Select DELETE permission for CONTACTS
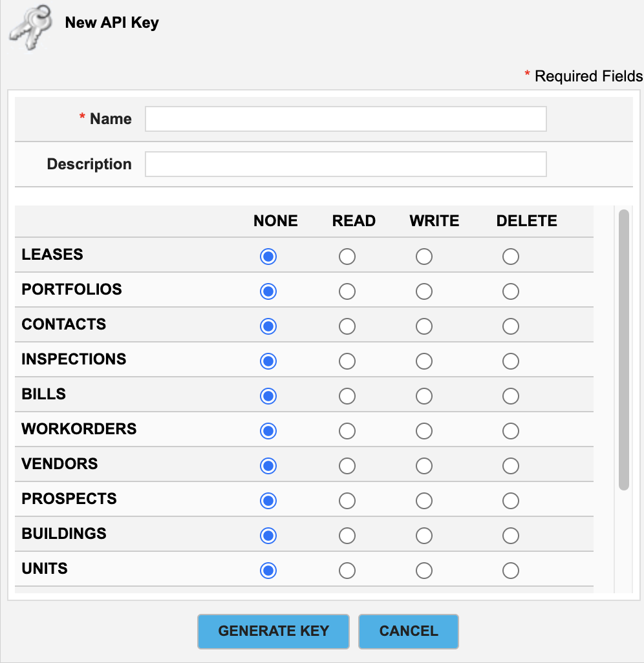The height and width of the screenshot is (663, 644). 511,326
